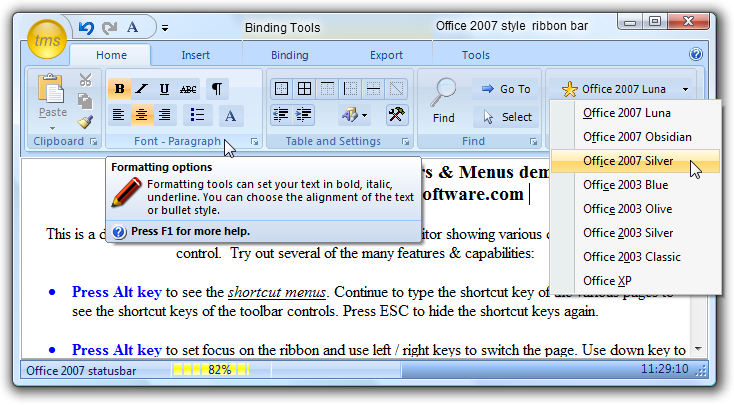Cut selection with scissors icon
Viewport: 734px width, 405px height.
pyautogui.click(x=85, y=80)
